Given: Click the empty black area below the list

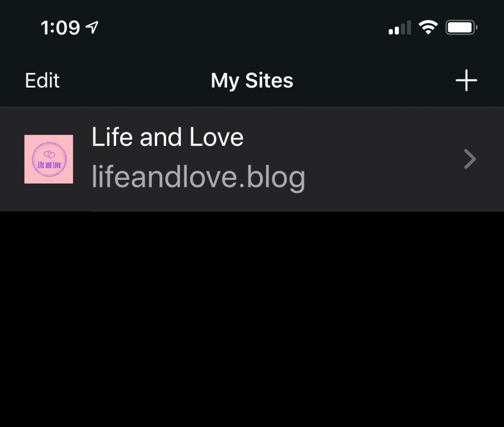Looking at the screenshot, I should pos(252,318).
